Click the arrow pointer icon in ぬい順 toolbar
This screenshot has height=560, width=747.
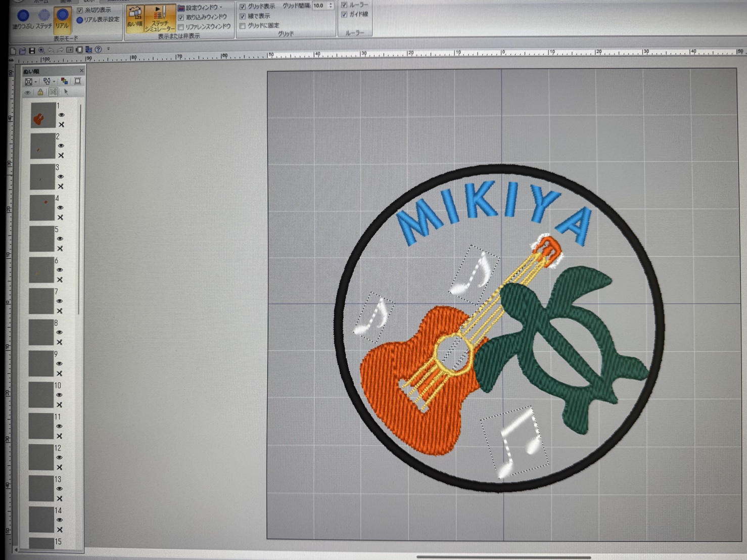tap(66, 92)
